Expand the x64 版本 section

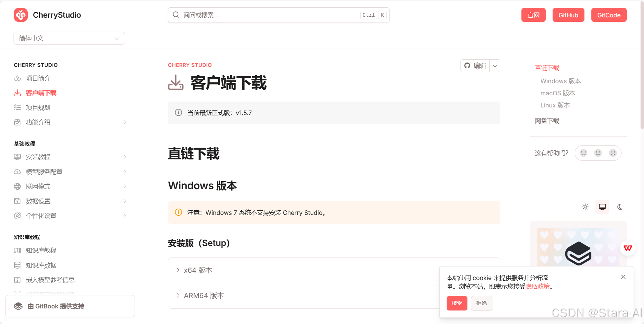tap(334, 270)
